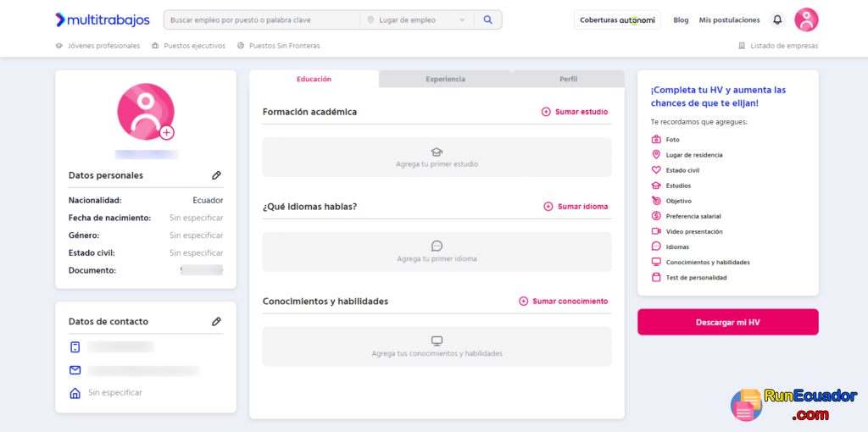Click the screen icon beside Conocimientos y habilidades reminder
The width and height of the screenshot is (868, 432).
click(656, 263)
